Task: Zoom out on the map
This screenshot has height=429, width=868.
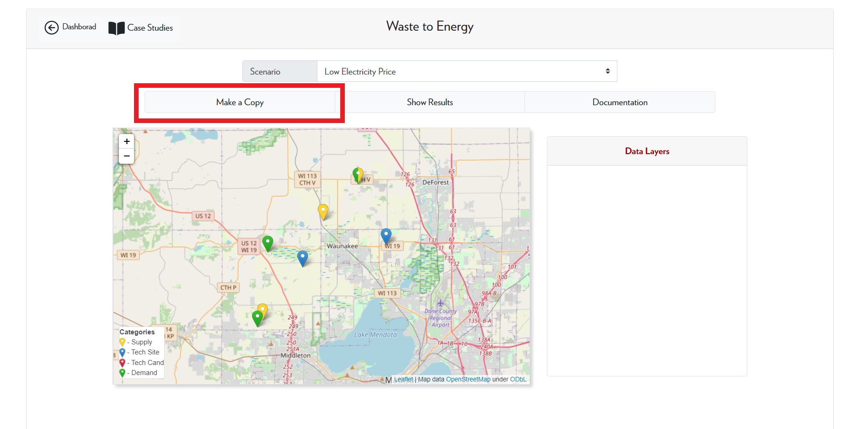Action: [127, 156]
